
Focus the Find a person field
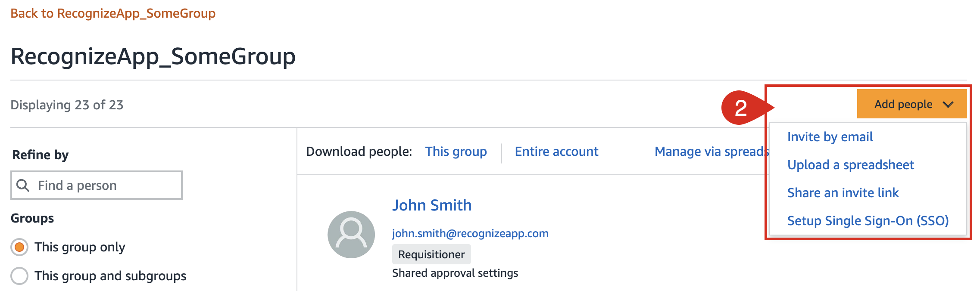pos(97,186)
